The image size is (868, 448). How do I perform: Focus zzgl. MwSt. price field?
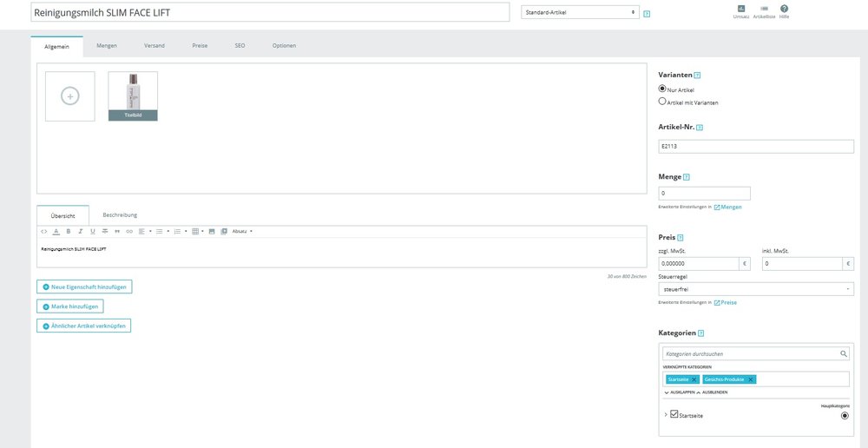point(699,264)
